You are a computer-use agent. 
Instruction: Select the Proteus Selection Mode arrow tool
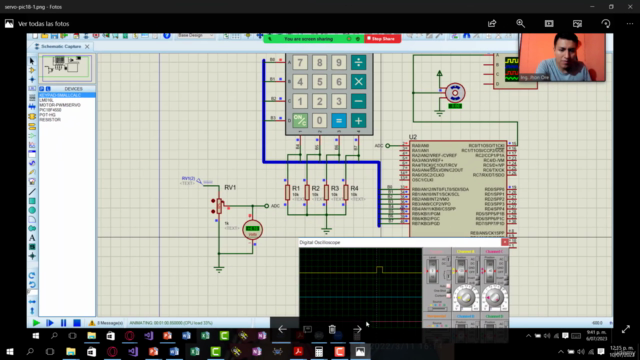32,61
